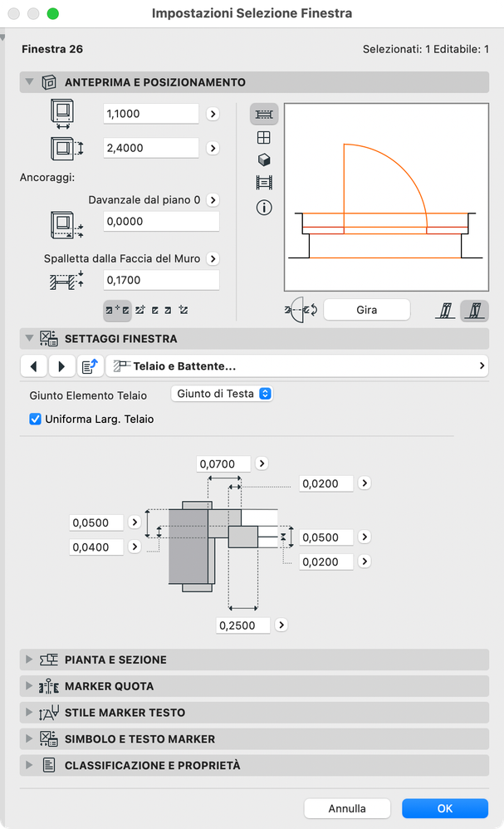
Task: Click the Marker Quota panel icon
Action: (x=49, y=686)
